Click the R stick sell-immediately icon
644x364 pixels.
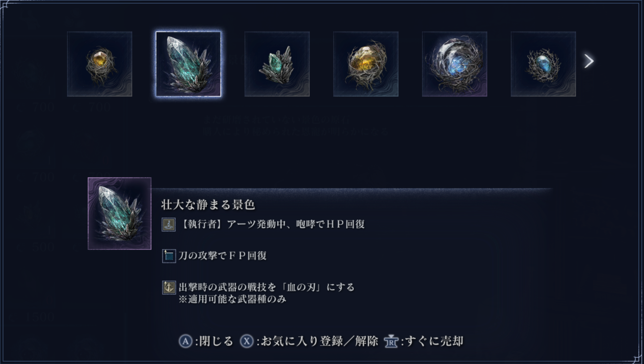[391, 341]
